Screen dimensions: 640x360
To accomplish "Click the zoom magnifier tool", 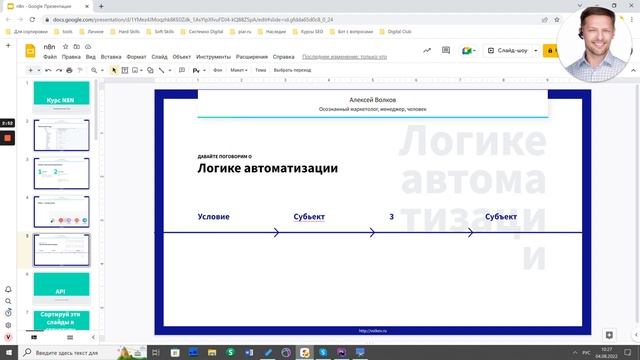I will point(94,70).
